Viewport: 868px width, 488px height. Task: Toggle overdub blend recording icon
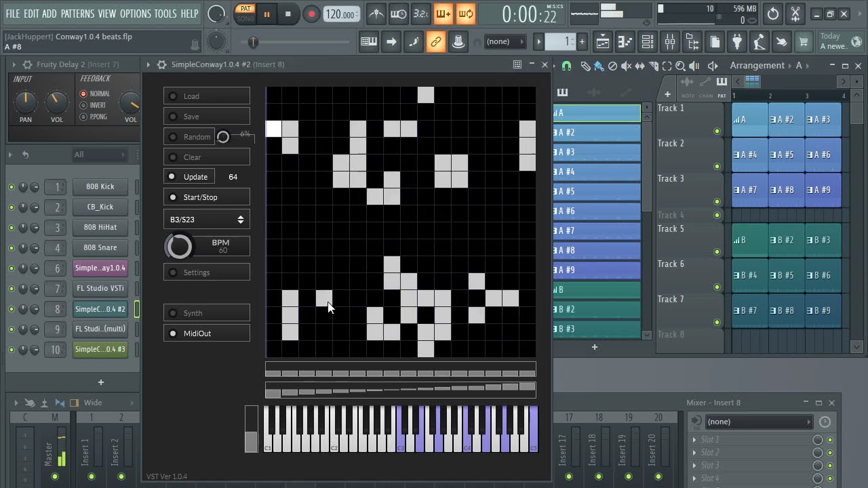click(x=443, y=14)
